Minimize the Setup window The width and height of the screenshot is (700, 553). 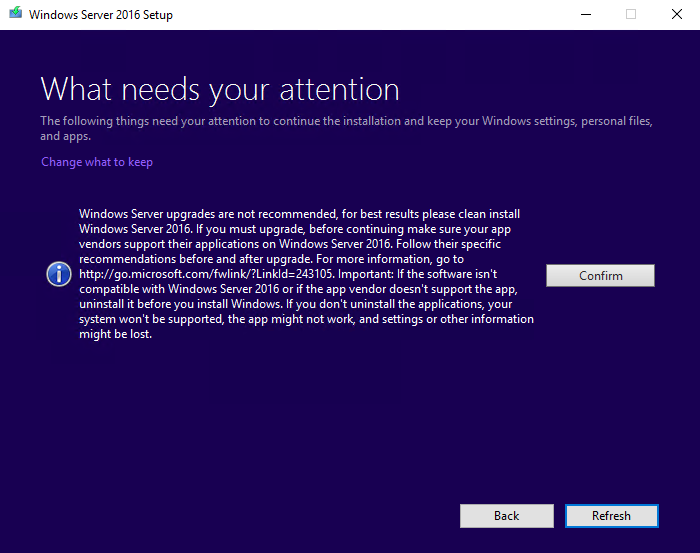click(x=583, y=15)
